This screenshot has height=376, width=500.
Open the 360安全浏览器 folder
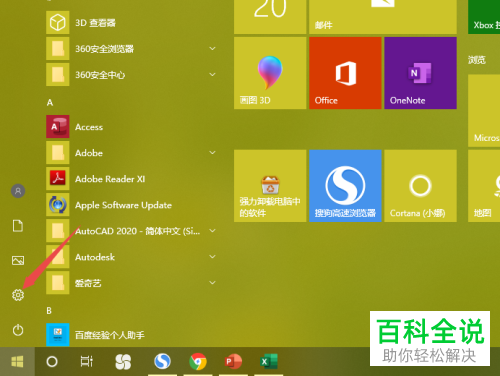point(132,49)
